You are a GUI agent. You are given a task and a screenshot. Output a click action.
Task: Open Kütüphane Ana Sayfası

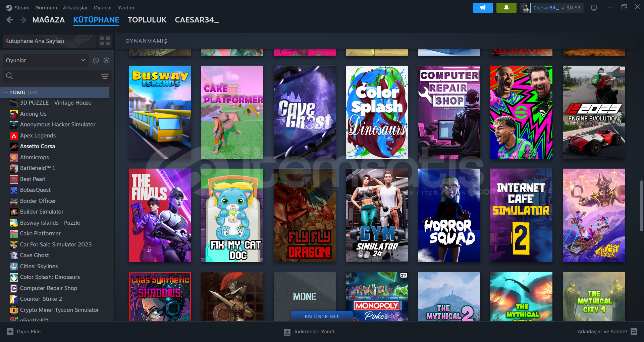pyautogui.click(x=49, y=41)
